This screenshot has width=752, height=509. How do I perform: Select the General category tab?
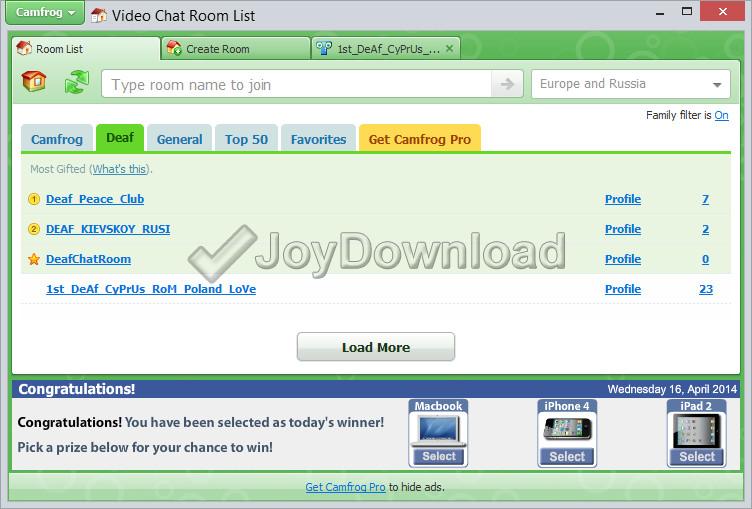(x=179, y=139)
